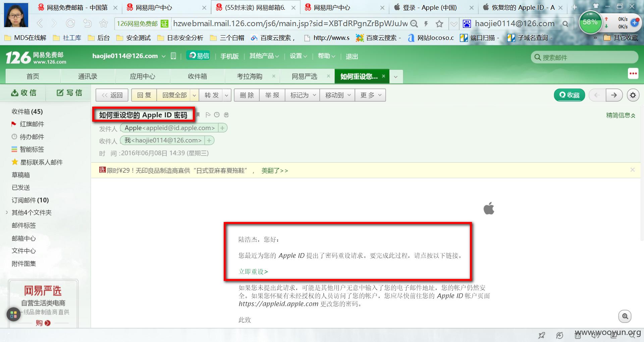Open the three-dots more panel icon
This screenshot has width=644, height=342.
(633, 73)
